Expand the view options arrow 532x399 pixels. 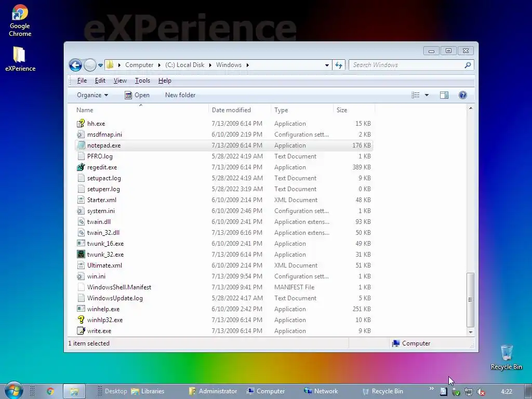[427, 95]
